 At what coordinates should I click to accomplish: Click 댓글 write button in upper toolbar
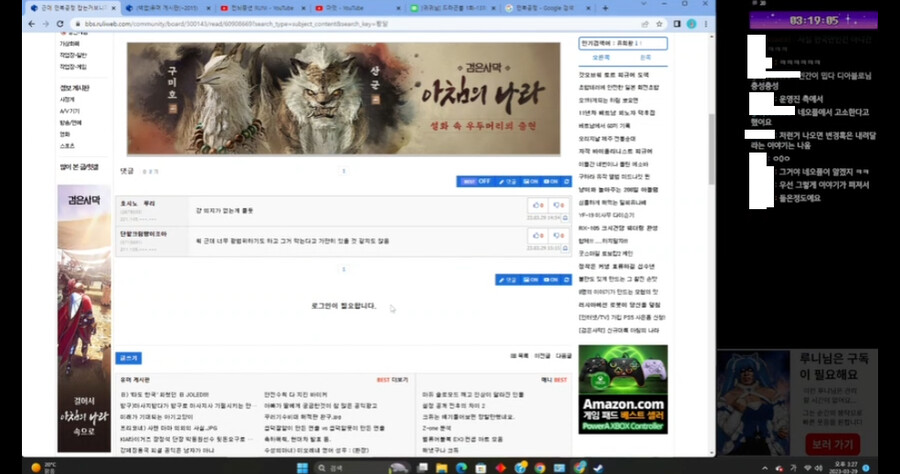coord(507,181)
